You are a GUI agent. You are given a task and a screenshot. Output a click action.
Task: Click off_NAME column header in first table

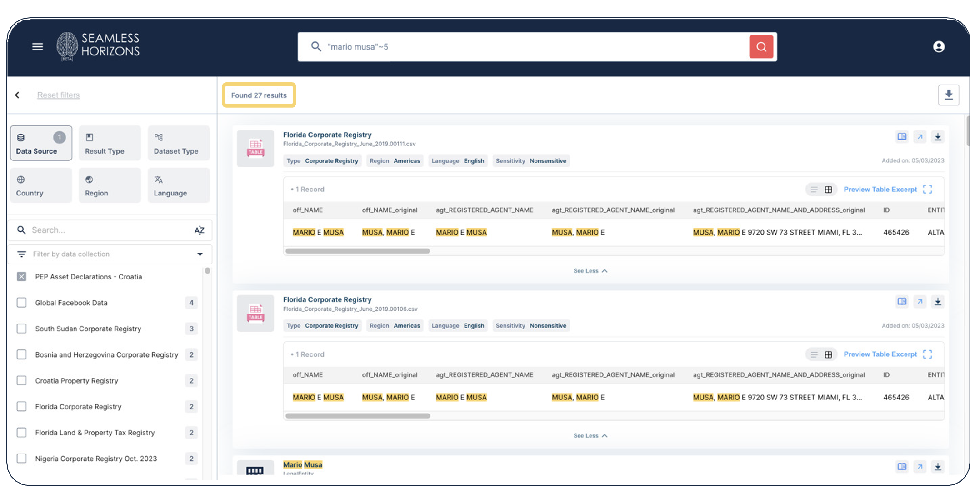308,210
